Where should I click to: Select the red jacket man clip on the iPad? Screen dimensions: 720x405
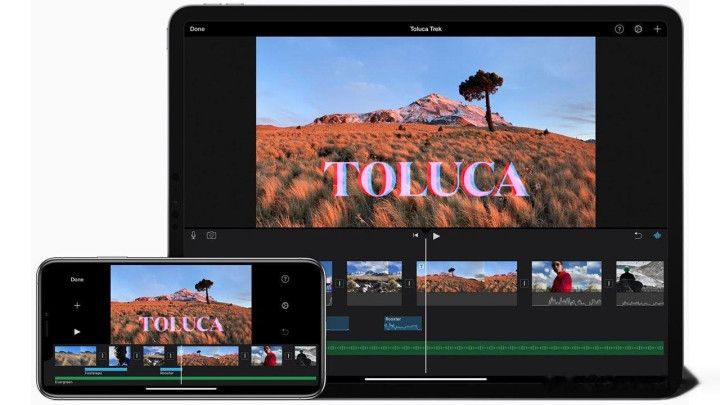pos(567,283)
